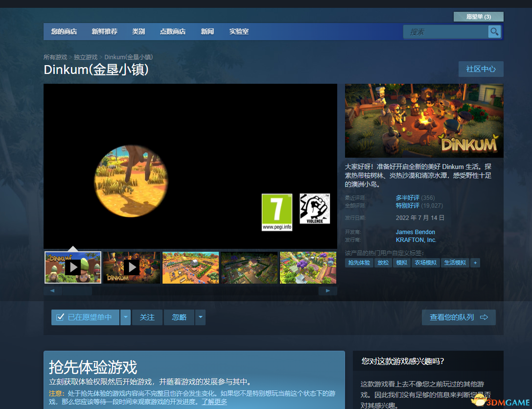Select the fourth night-time screenshot thumbnail
The height and width of the screenshot is (409, 532).
click(x=250, y=267)
